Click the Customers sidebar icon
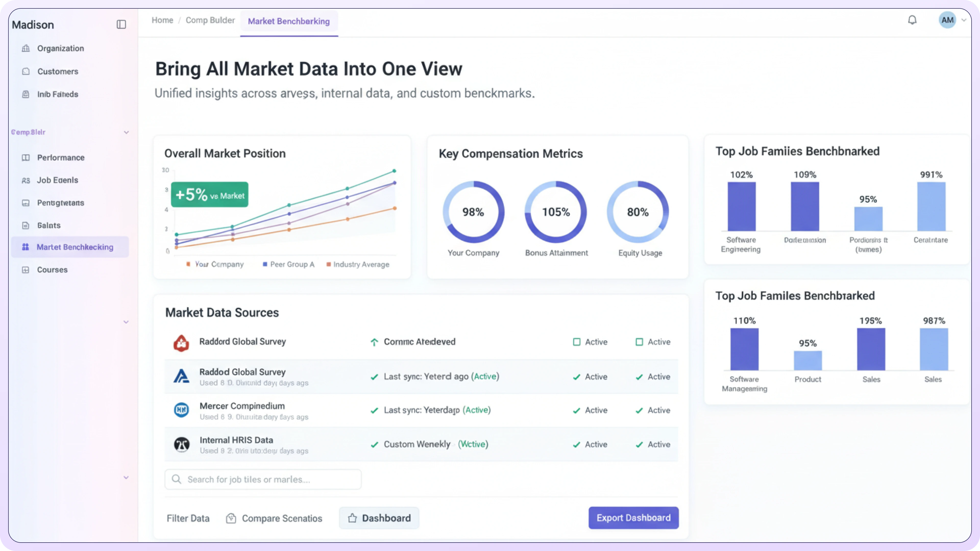The width and height of the screenshot is (980, 551). coord(26,71)
